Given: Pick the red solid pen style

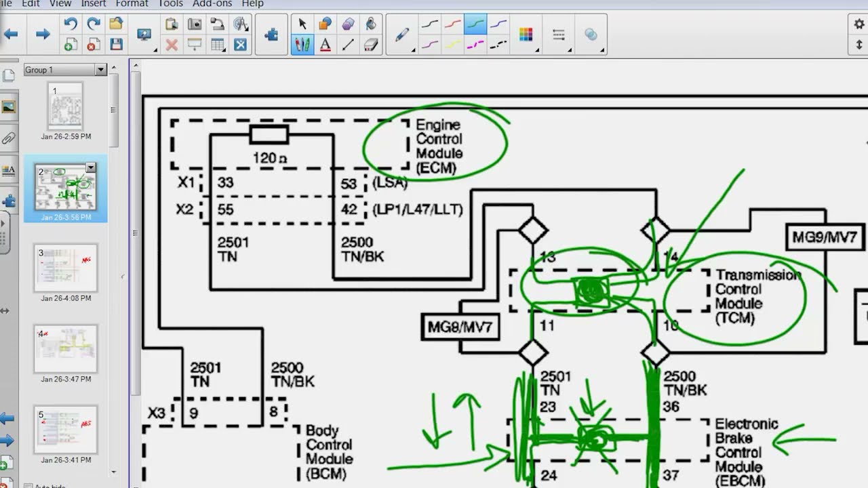Looking at the screenshot, I should click(453, 24).
